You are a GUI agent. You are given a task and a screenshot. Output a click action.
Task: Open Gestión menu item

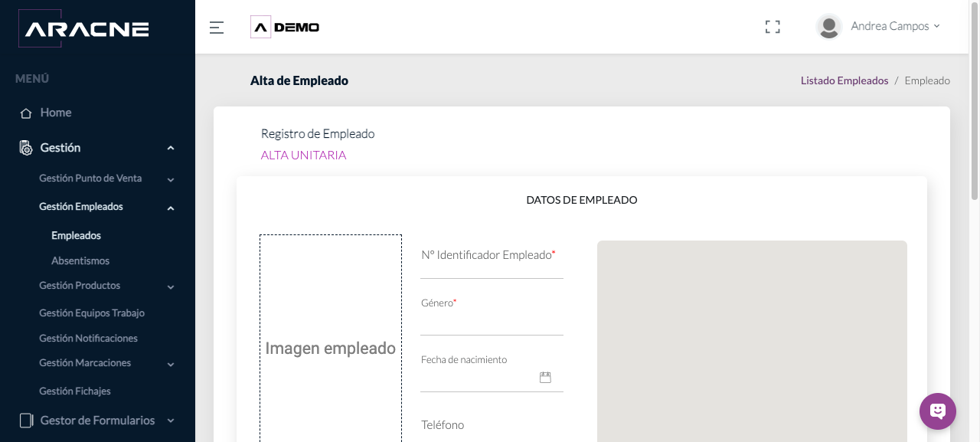(x=60, y=148)
